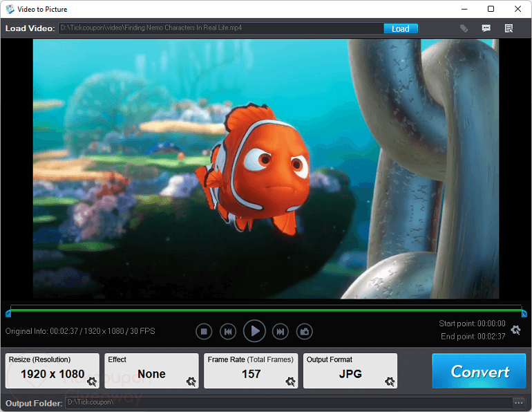Click the Effect None value
The height and width of the screenshot is (412, 532).
(x=151, y=374)
